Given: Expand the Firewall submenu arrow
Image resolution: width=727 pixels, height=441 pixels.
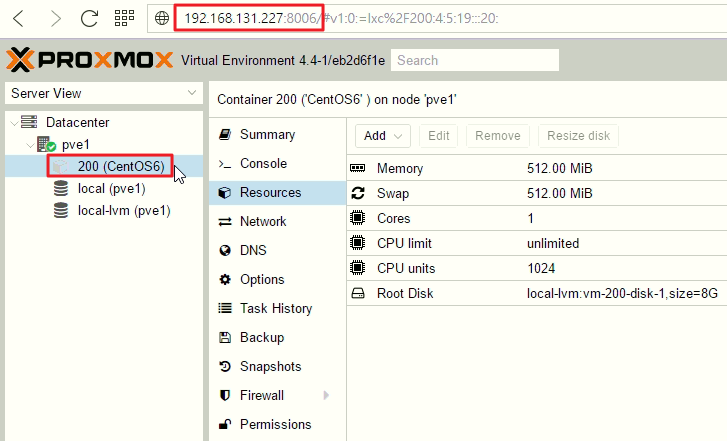Looking at the screenshot, I should click(326, 396).
